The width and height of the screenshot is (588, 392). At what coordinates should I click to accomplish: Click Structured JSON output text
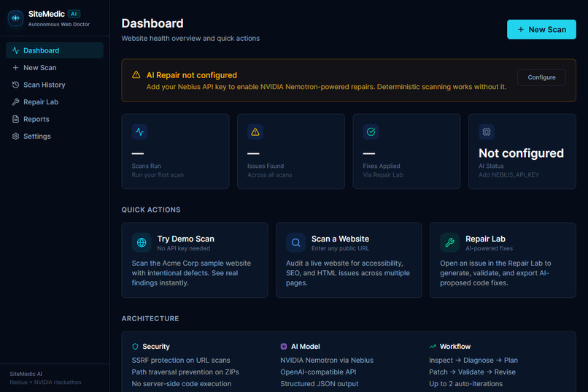(319, 384)
